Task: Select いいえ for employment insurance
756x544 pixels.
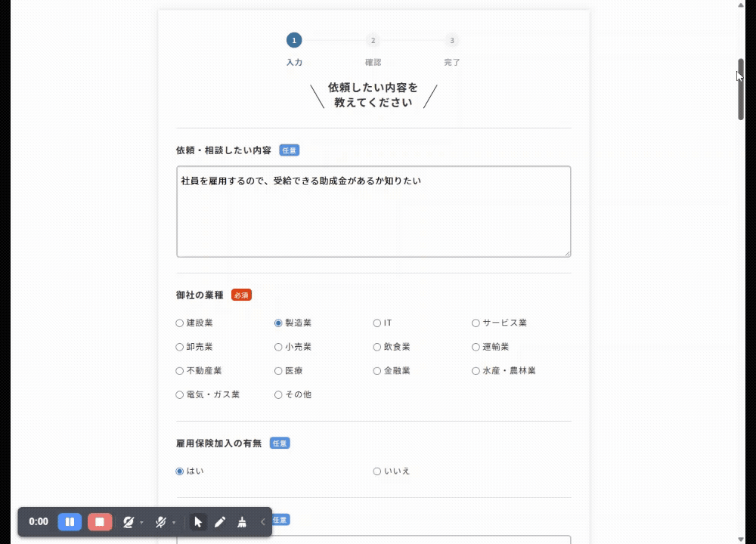Action: coord(377,471)
